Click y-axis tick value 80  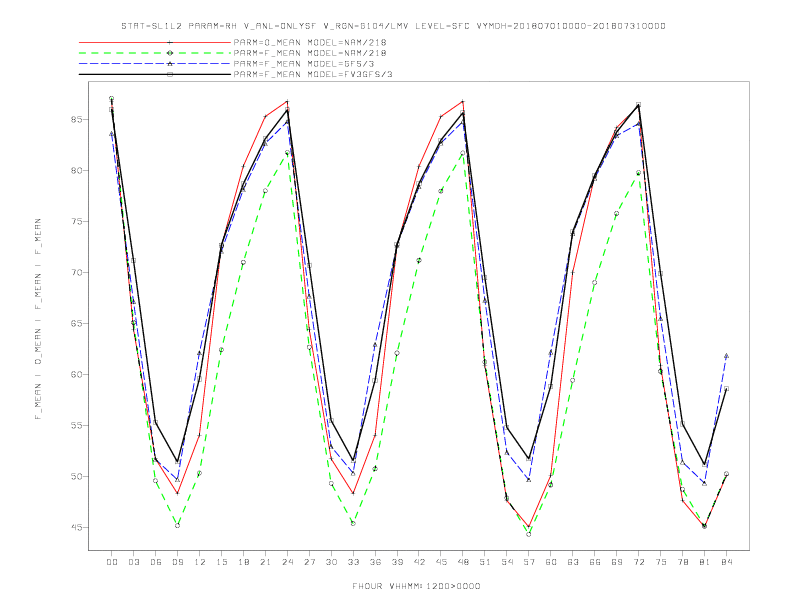[77, 171]
